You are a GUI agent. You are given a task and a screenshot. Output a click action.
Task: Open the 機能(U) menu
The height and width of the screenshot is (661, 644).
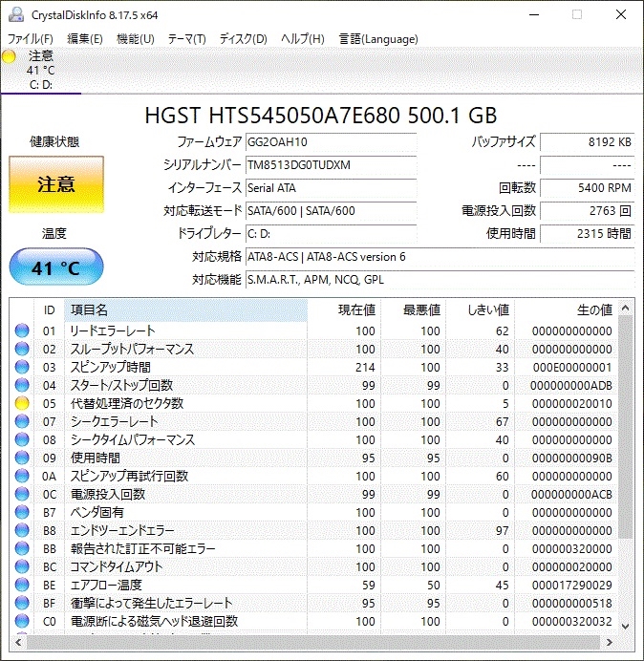point(136,39)
